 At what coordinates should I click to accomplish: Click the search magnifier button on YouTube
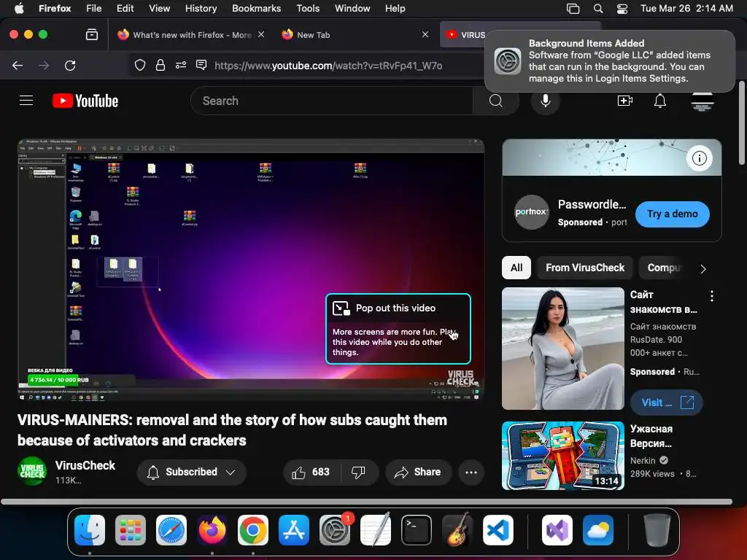(x=496, y=101)
